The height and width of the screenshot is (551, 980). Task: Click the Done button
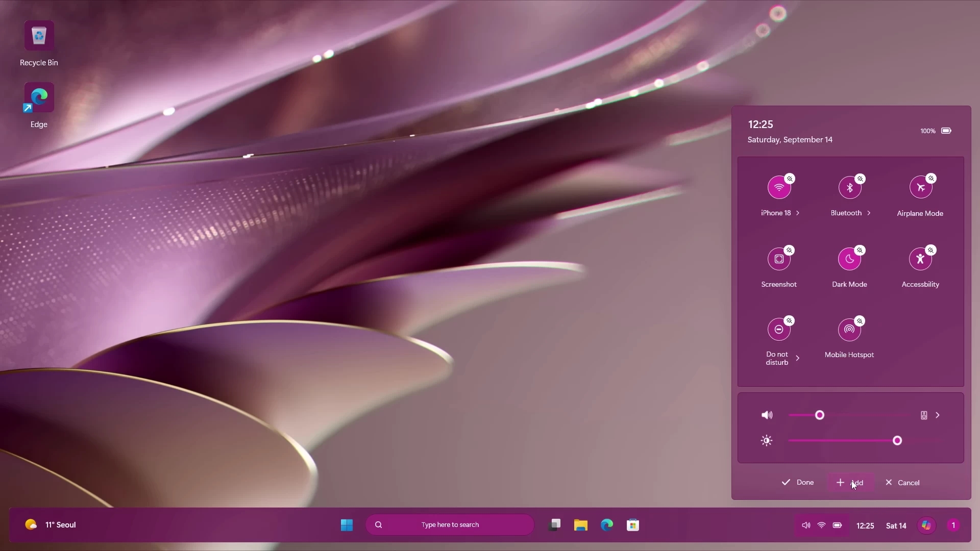tap(797, 482)
